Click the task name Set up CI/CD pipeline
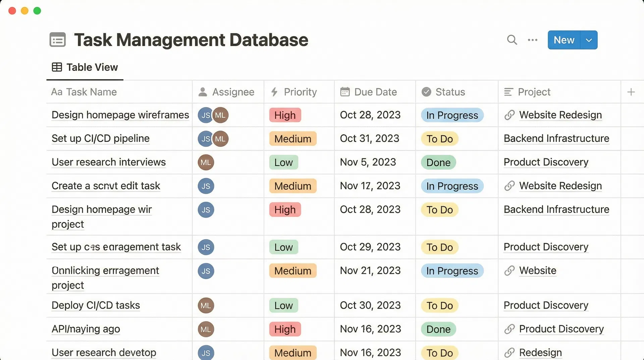 (100, 138)
